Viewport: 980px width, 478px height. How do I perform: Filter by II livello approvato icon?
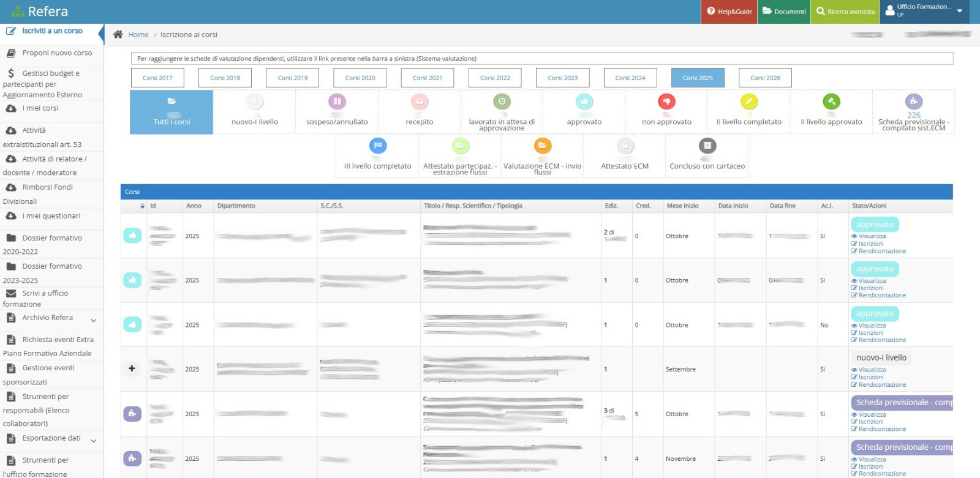coord(831,102)
